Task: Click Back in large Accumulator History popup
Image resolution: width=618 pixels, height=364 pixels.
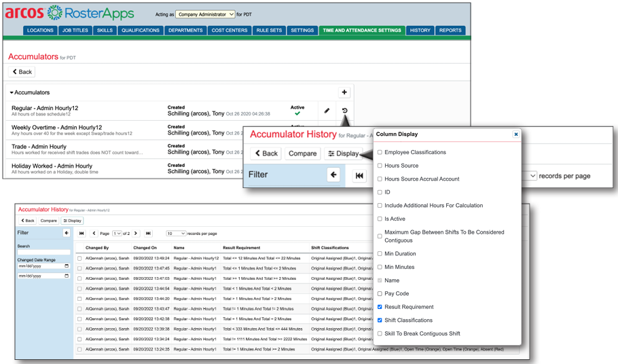Action: tap(266, 153)
